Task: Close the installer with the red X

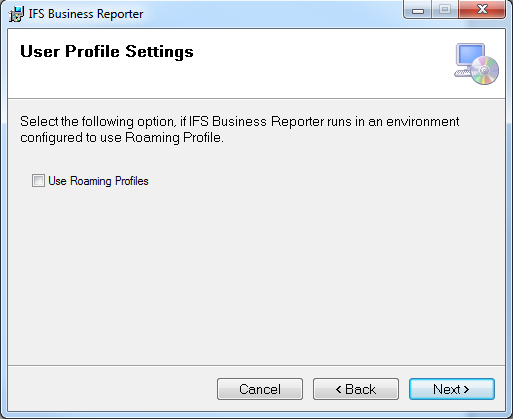Action: click(482, 10)
